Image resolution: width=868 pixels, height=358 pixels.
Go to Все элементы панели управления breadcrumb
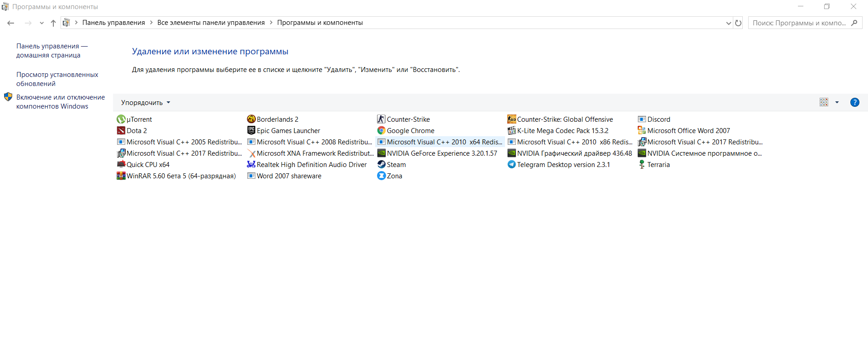tap(211, 23)
